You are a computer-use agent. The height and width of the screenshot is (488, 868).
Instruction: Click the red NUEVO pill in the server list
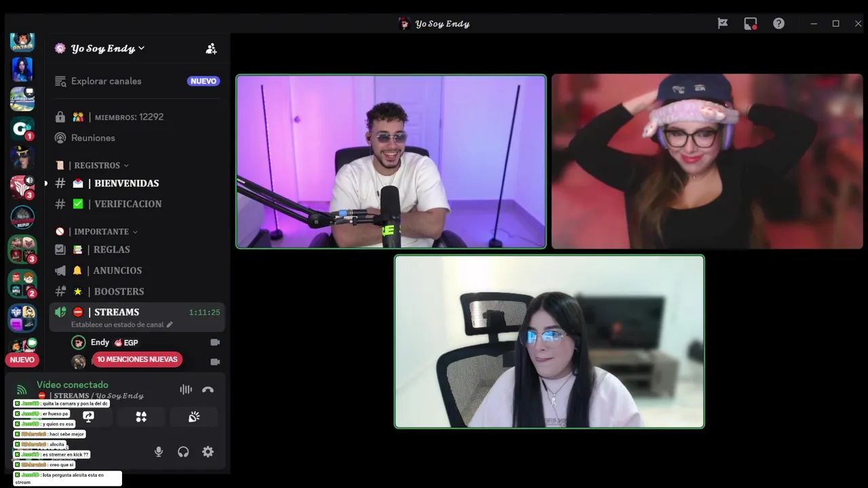pyautogui.click(x=22, y=360)
